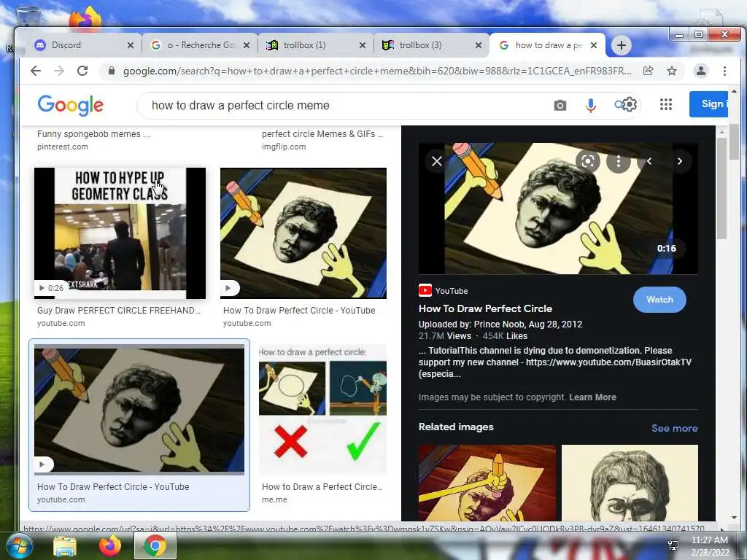Search by image with the camera icon
This screenshot has width=747, height=560.
(560, 105)
